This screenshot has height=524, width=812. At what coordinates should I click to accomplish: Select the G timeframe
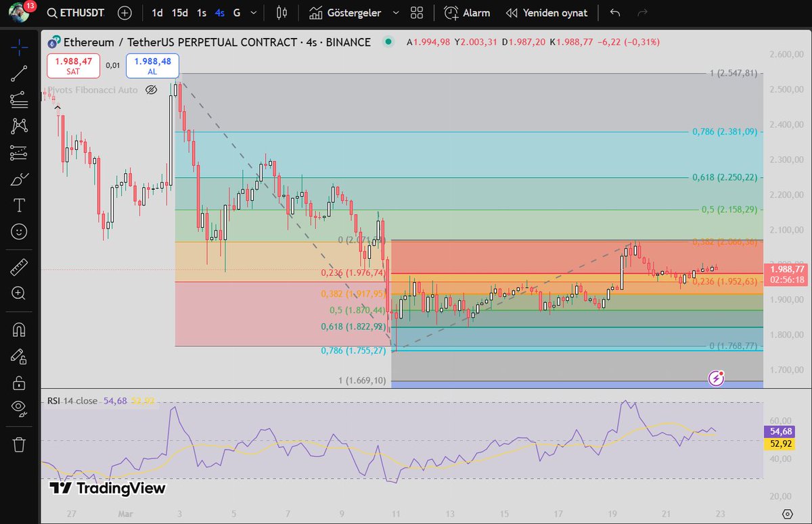(x=237, y=13)
